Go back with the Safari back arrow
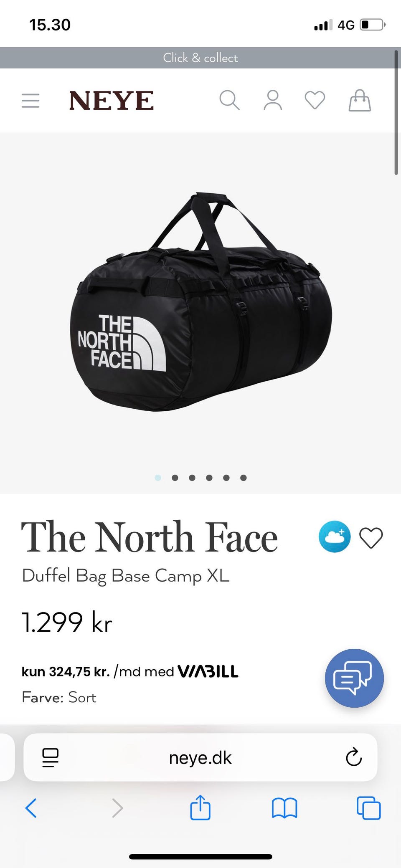Screen dimensions: 401x868 click(31, 808)
